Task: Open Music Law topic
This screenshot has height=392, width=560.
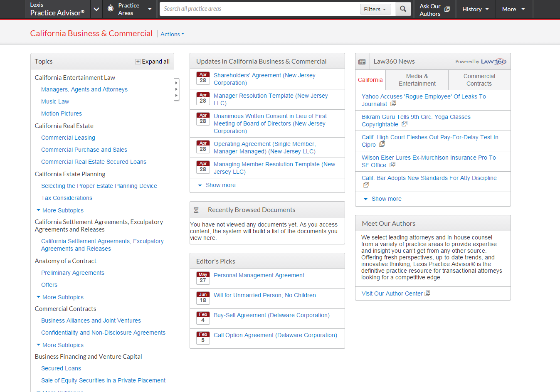Action: click(55, 101)
